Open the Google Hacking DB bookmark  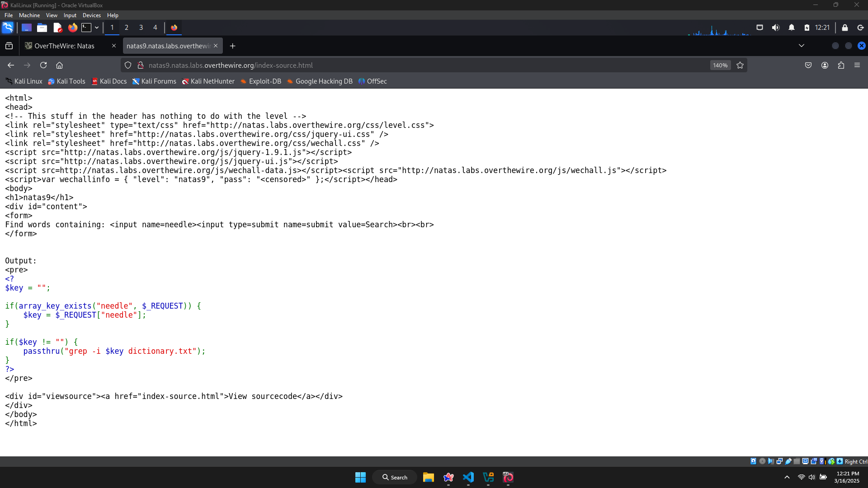319,81
